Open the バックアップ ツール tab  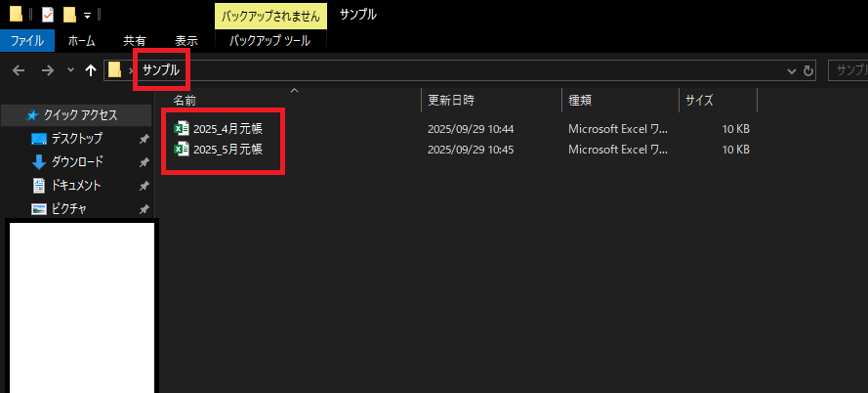pyautogui.click(x=269, y=41)
